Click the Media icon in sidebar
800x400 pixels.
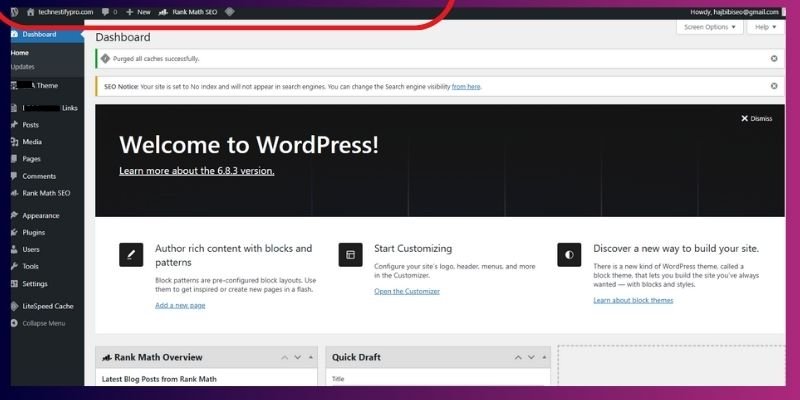15,142
